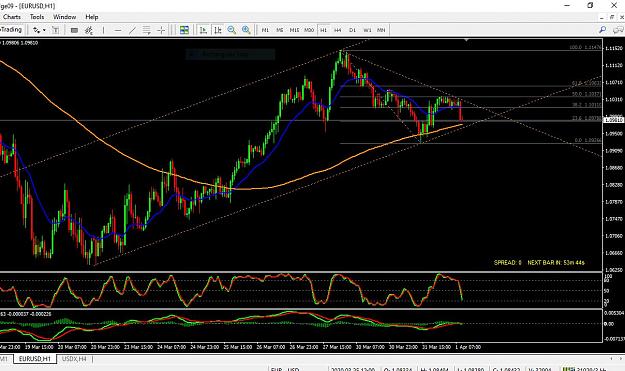Select the crosshair tool
This screenshot has height=371, width=625.
coord(161,30)
